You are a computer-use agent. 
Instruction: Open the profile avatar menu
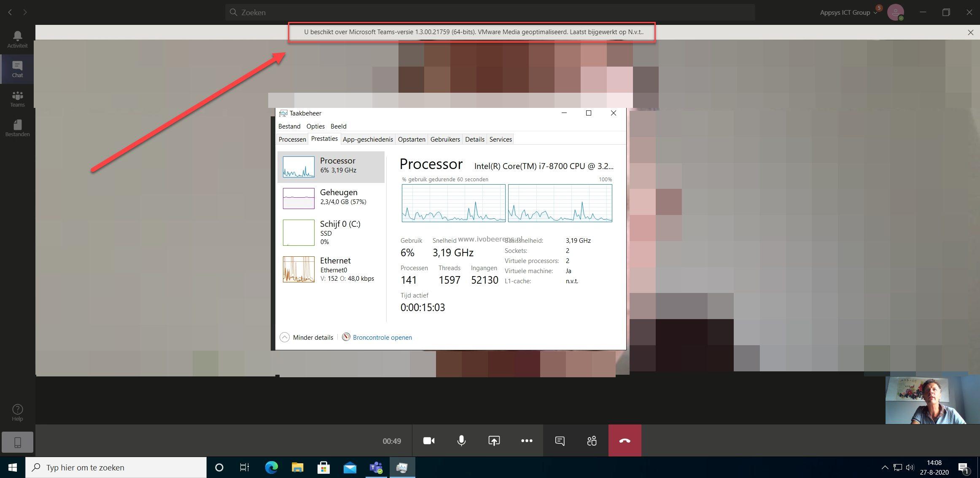click(x=895, y=12)
